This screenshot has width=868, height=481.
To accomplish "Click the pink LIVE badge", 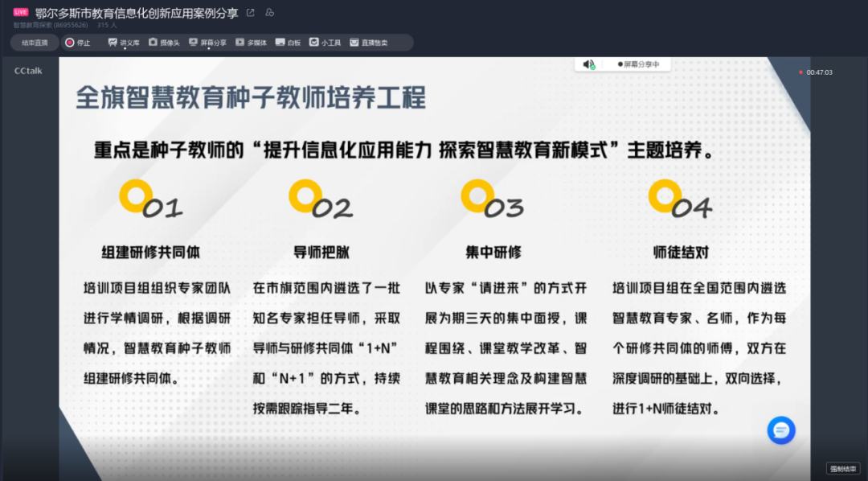I will pyautogui.click(x=21, y=13).
